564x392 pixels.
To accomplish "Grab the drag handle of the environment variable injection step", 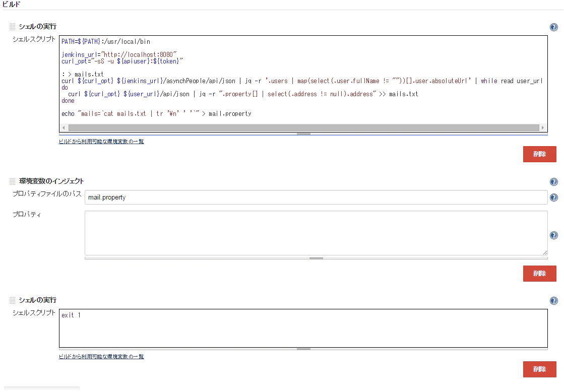I will 12,181.
